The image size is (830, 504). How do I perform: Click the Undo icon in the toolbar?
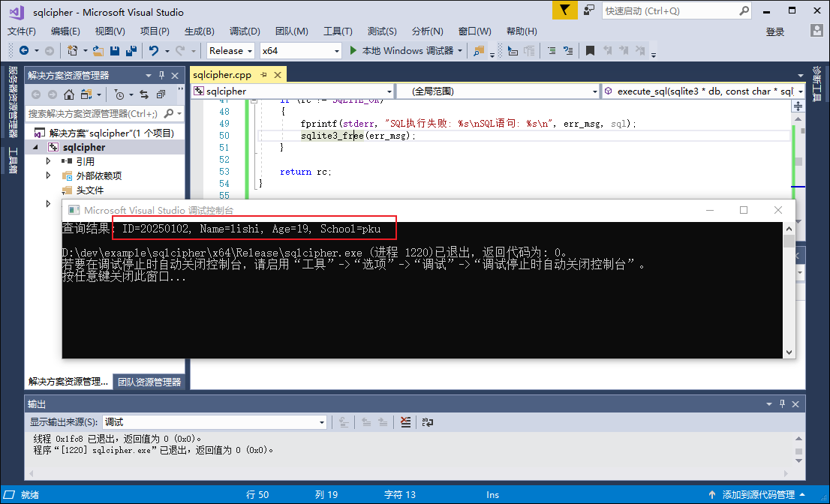coord(154,51)
